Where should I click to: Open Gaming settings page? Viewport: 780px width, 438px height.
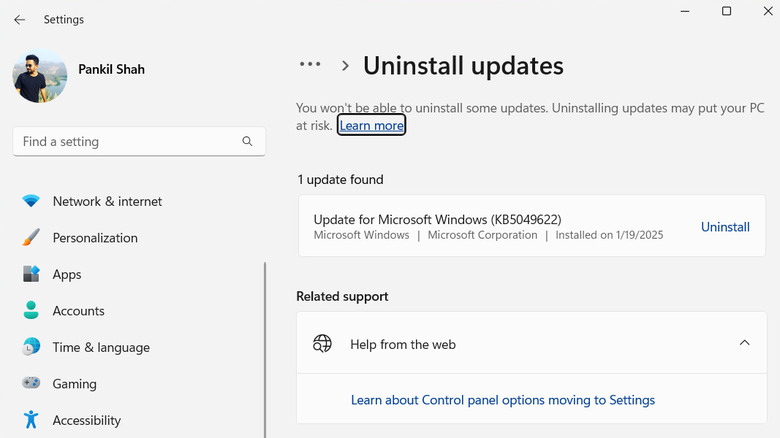pos(75,384)
